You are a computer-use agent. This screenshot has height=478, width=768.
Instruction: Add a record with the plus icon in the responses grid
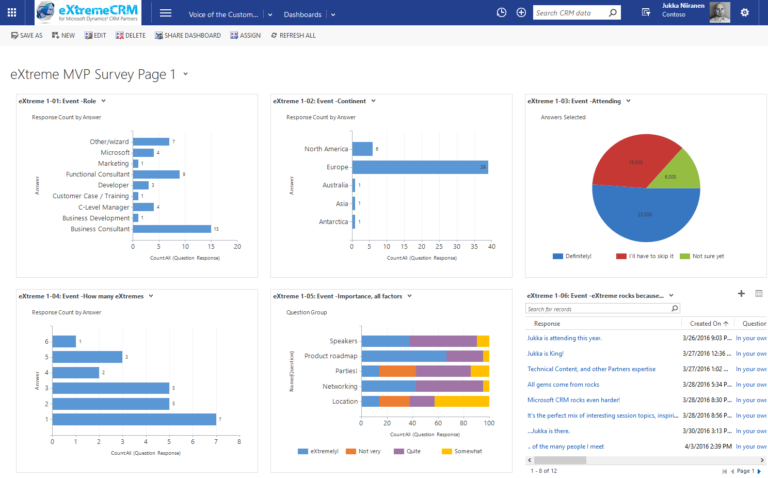(x=741, y=293)
